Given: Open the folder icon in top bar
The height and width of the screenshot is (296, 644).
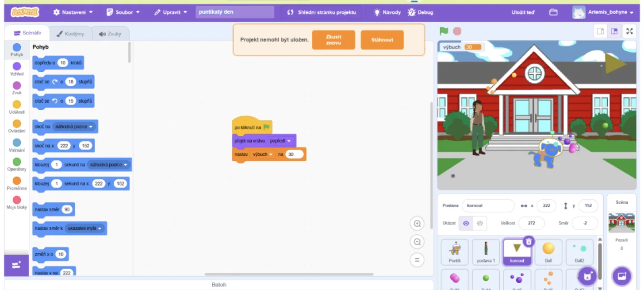Looking at the screenshot, I should 553,12.
